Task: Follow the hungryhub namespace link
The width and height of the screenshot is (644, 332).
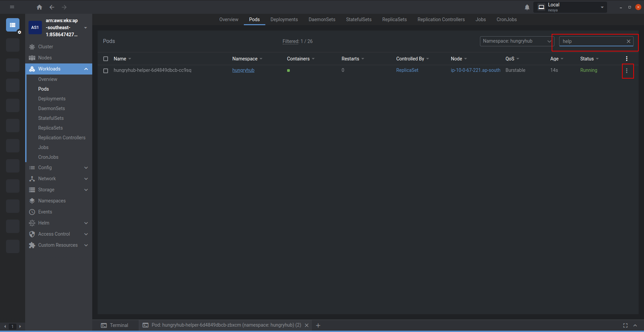Action: (x=243, y=70)
